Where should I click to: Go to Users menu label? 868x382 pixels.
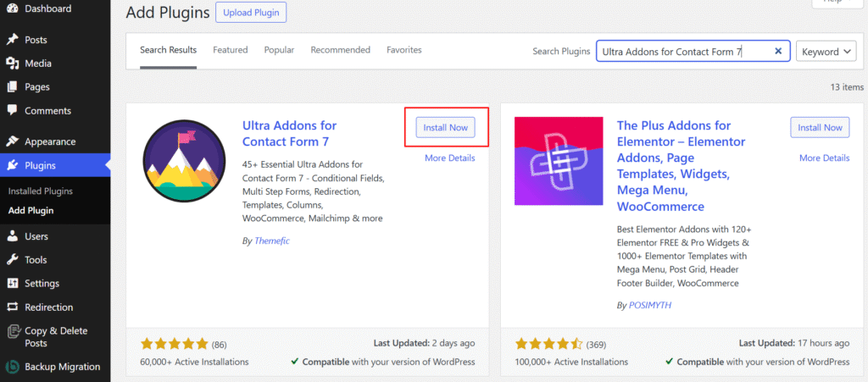[x=36, y=236]
